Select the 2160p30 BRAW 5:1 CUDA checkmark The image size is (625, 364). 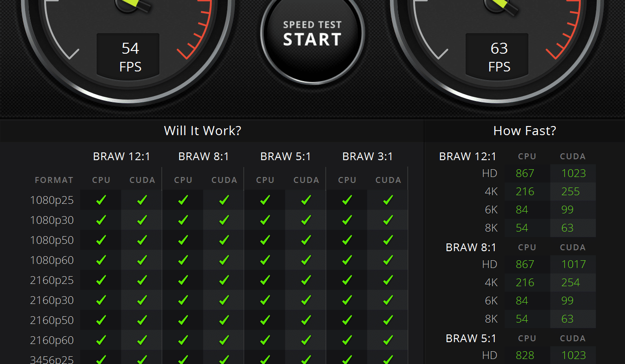pyautogui.click(x=306, y=300)
